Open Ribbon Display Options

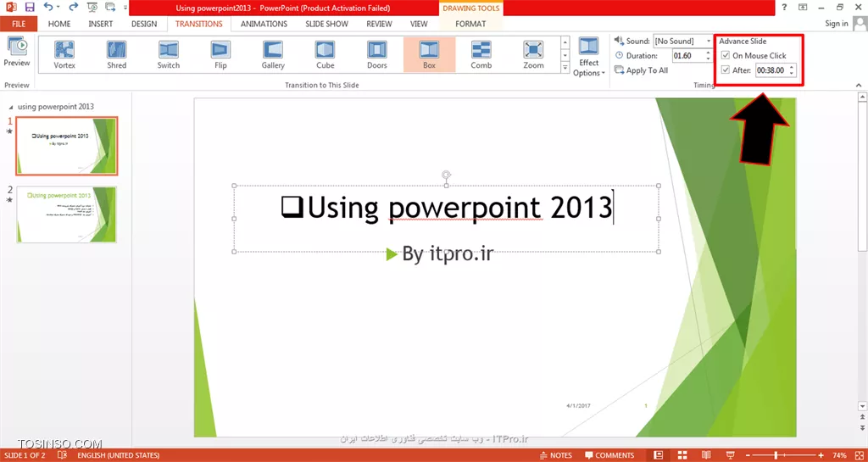pyautogui.click(x=803, y=7)
